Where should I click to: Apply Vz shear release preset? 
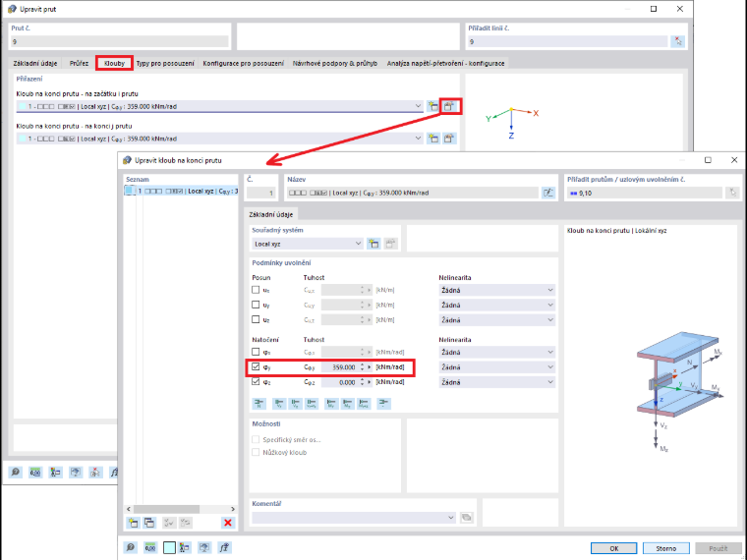[x=296, y=404]
